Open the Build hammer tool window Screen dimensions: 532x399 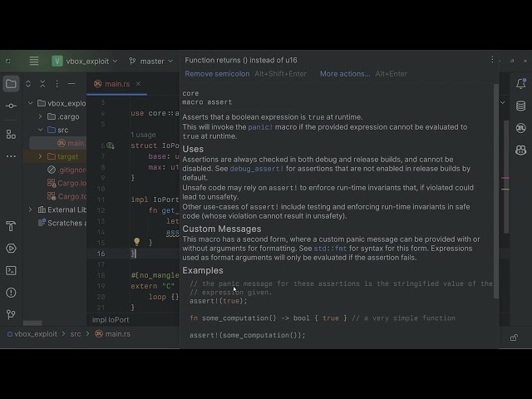[11, 226]
